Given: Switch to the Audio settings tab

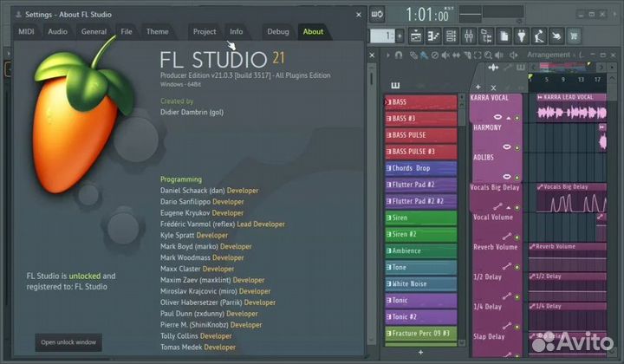Looking at the screenshot, I should coord(58,31).
